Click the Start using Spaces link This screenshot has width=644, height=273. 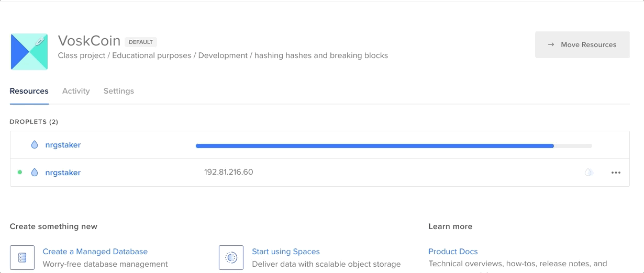tap(286, 252)
